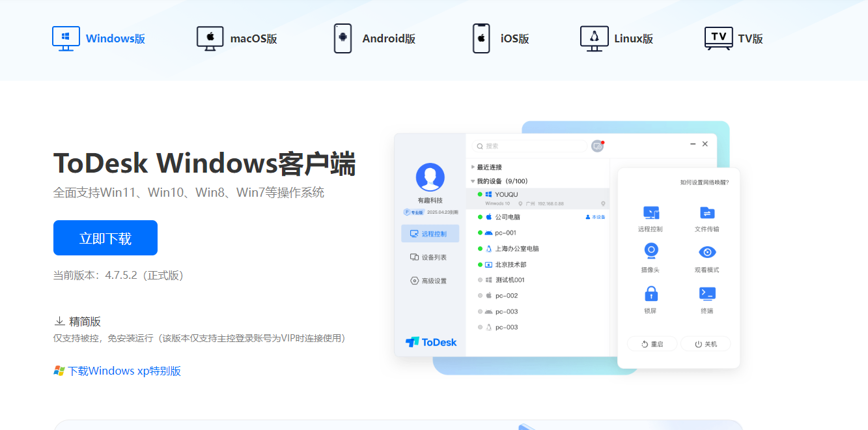Open 远程控制 in the preview sidebar
868x430 pixels.
(x=430, y=233)
